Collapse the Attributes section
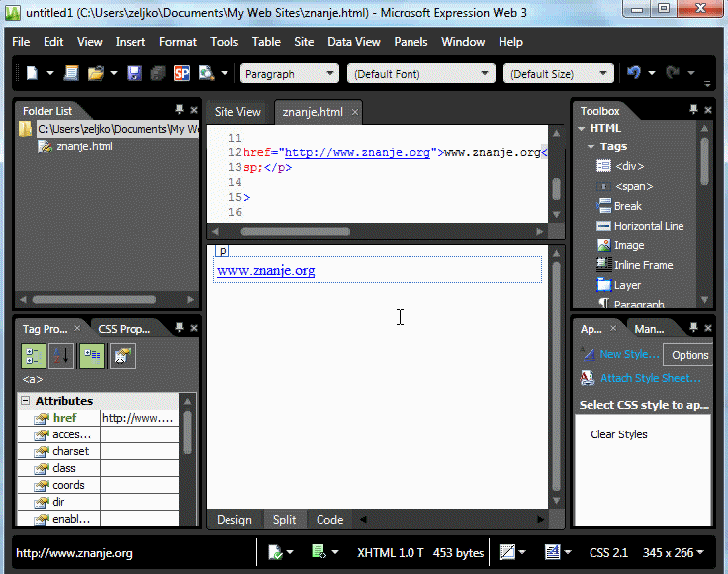The height and width of the screenshot is (574, 728). [x=25, y=401]
